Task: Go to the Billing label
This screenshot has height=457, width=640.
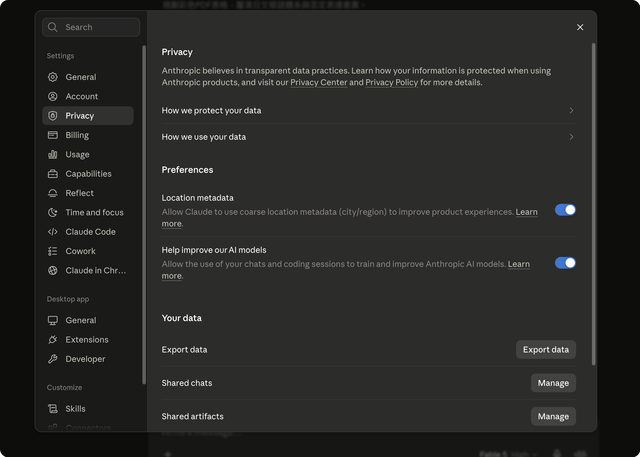Action: tap(77, 135)
